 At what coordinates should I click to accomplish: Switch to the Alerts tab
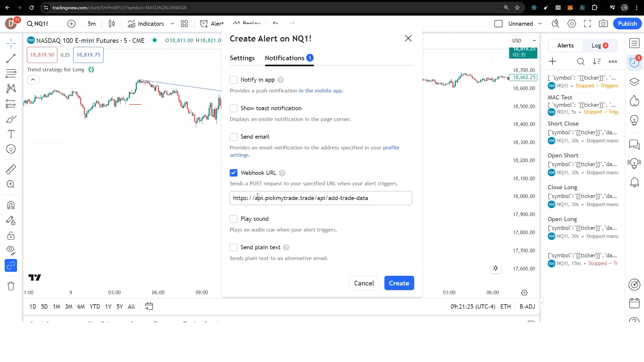coord(566,46)
